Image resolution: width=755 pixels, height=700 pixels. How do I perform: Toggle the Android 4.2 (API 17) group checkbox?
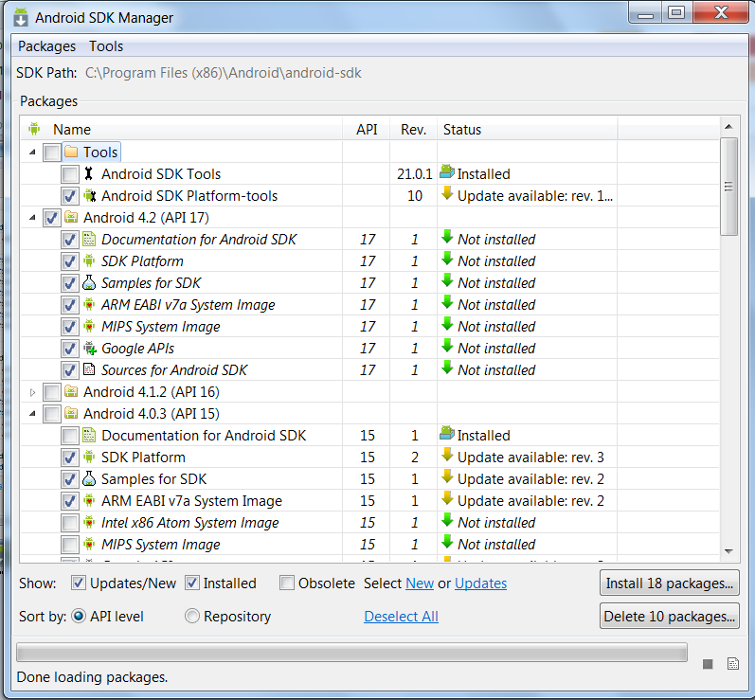tap(52, 218)
